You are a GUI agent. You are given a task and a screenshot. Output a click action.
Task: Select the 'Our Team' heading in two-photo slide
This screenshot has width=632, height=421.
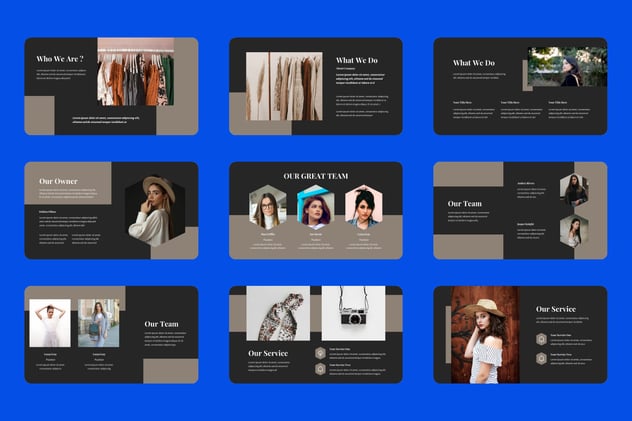(x=161, y=324)
